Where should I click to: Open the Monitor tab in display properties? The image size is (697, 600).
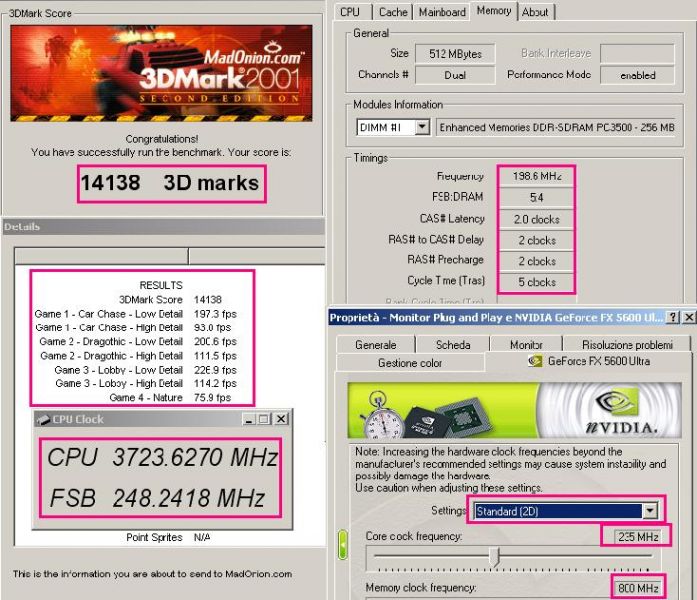click(x=526, y=345)
